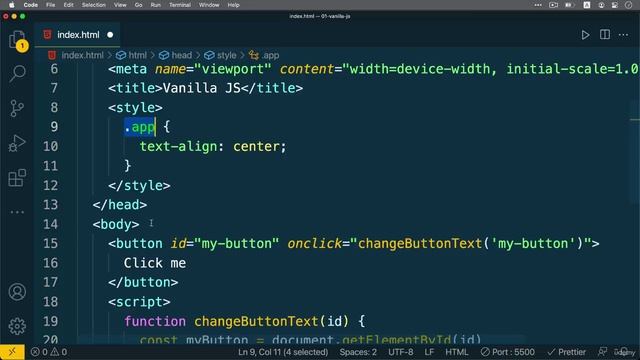
Task: Open the Run menu
Action: 156,5
